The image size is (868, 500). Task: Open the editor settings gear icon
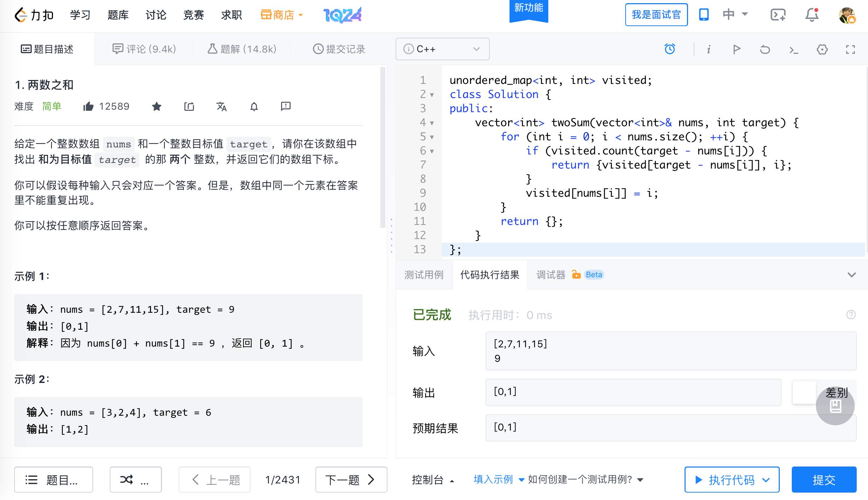[x=822, y=49]
